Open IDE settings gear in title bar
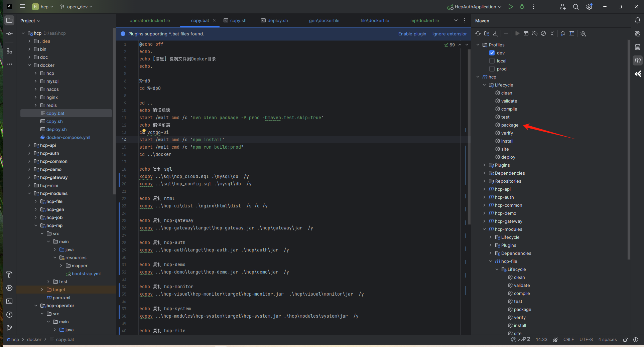644x347 pixels. [589, 7]
